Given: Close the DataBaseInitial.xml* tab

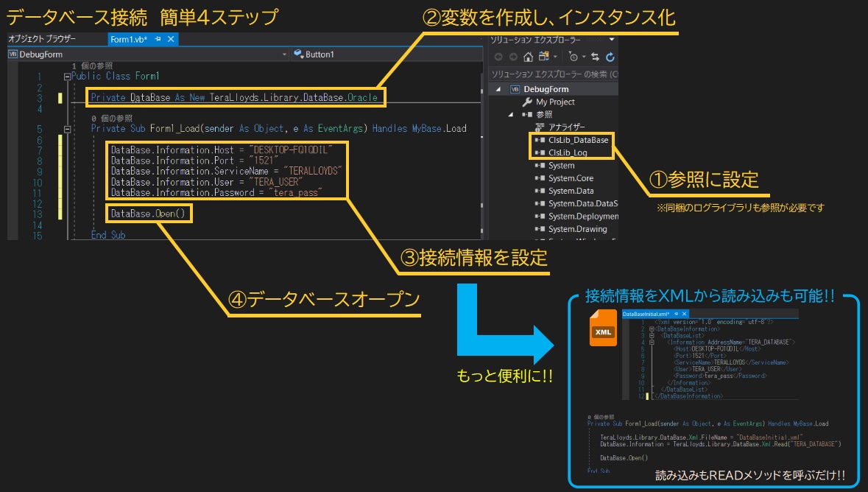Looking at the screenshot, I should tap(684, 314).
